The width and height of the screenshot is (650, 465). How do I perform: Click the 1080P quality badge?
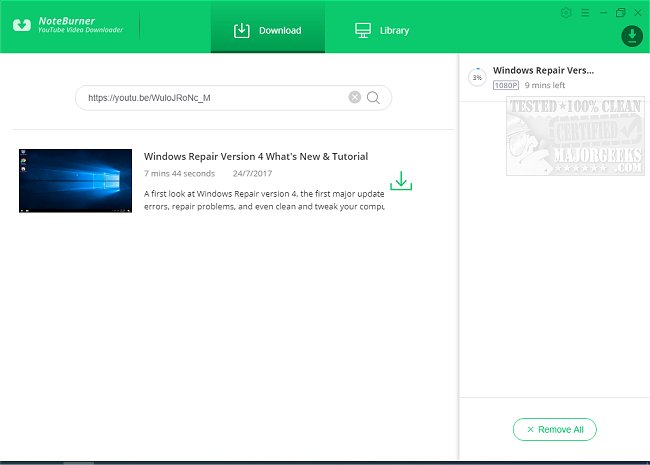coord(506,85)
